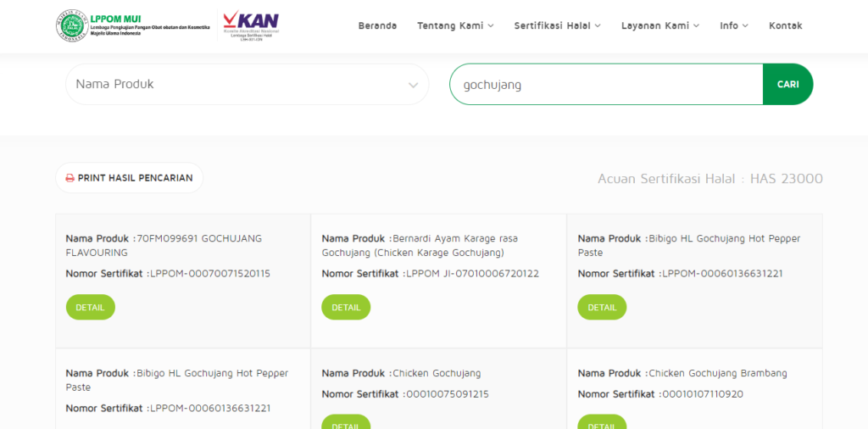Click the LPPOM MUI logo
The width and height of the screenshot is (868, 429).
click(x=132, y=25)
